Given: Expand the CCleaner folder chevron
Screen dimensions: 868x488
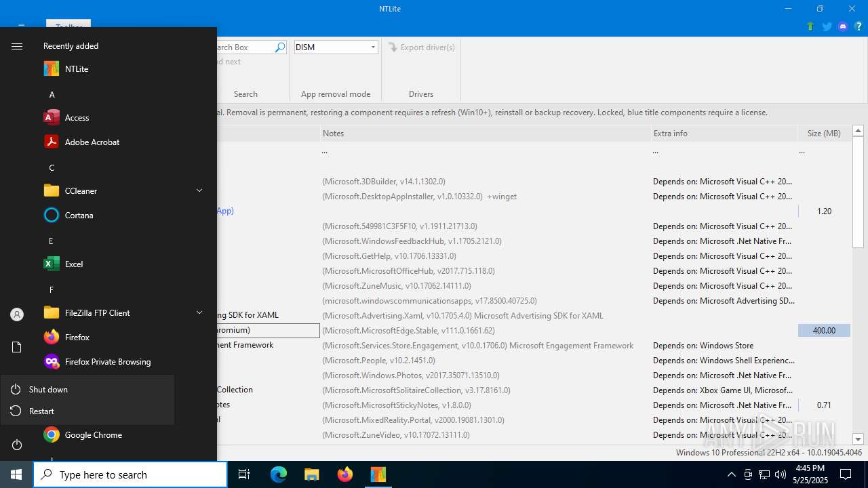Looking at the screenshot, I should pos(199,190).
